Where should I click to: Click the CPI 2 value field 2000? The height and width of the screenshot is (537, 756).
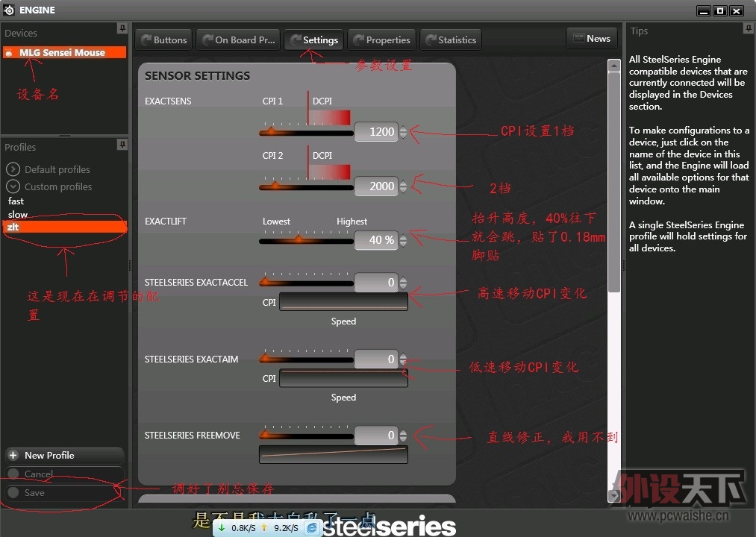point(377,186)
